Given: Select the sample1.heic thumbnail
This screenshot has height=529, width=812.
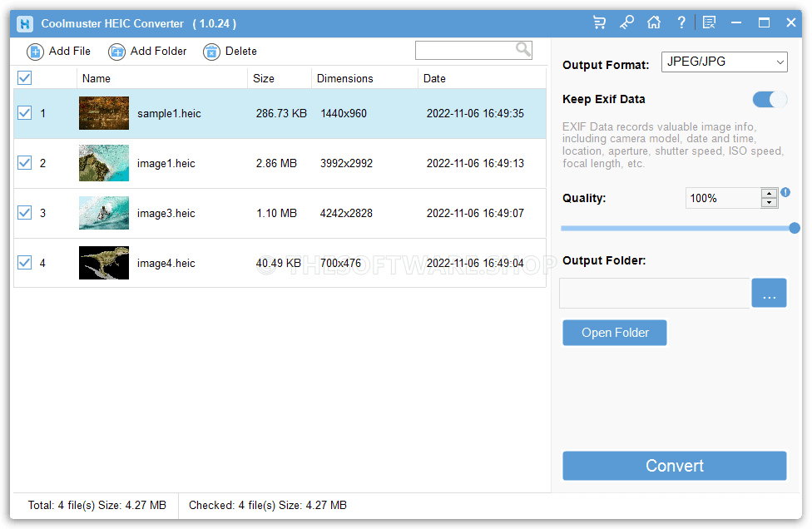Looking at the screenshot, I should tap(104, 113).
